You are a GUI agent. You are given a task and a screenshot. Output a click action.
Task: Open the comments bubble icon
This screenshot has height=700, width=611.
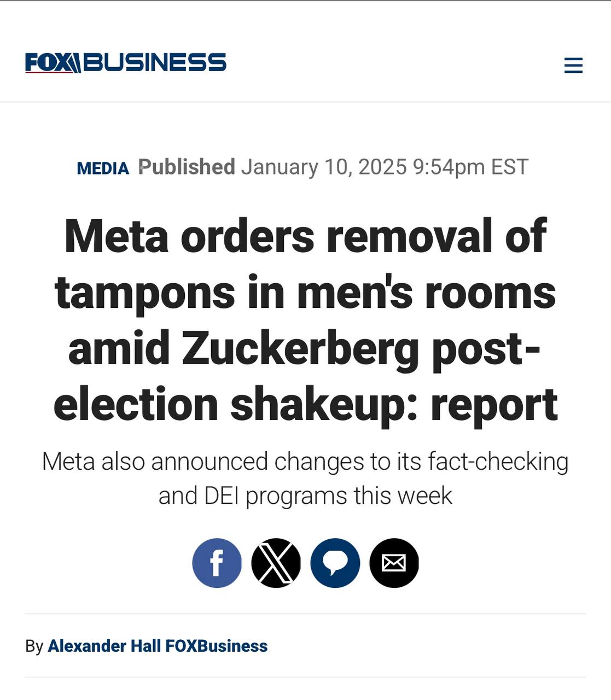click(x=335, y=563)
